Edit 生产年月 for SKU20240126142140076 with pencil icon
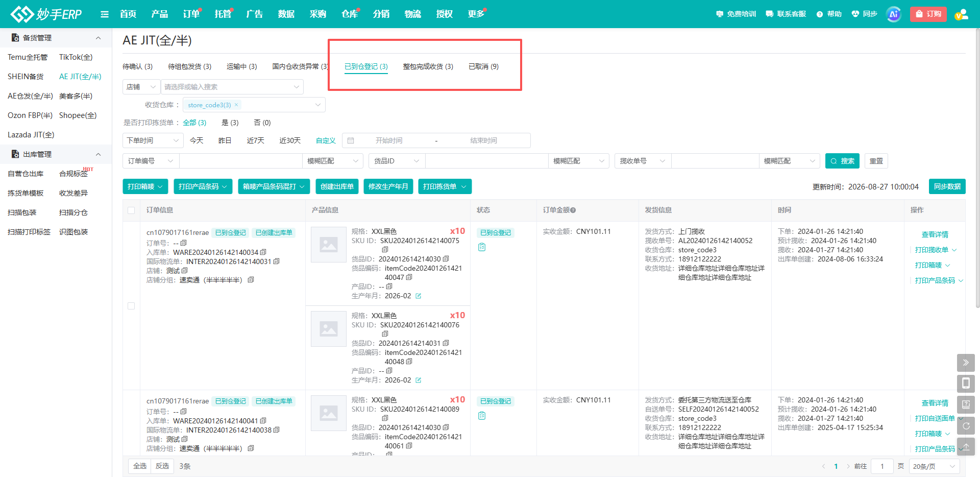Image resolution: width=980 pixels, height=477 pixels. point(419,380)
